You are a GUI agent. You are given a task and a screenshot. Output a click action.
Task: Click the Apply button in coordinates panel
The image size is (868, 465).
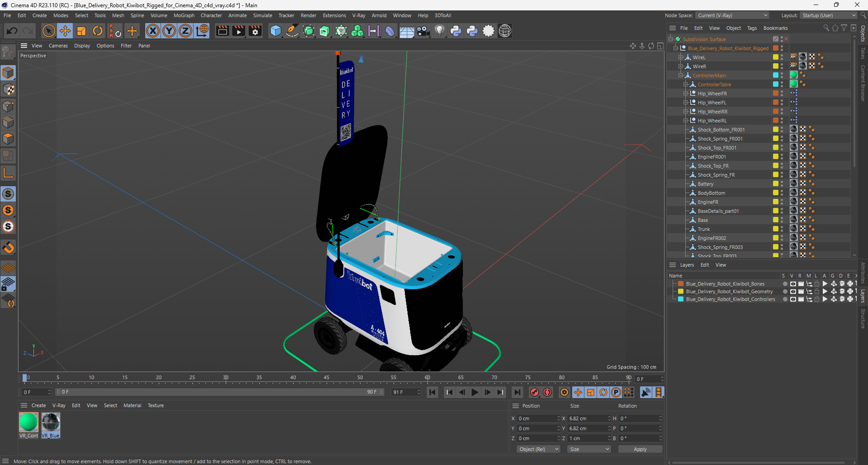point(640,449)
